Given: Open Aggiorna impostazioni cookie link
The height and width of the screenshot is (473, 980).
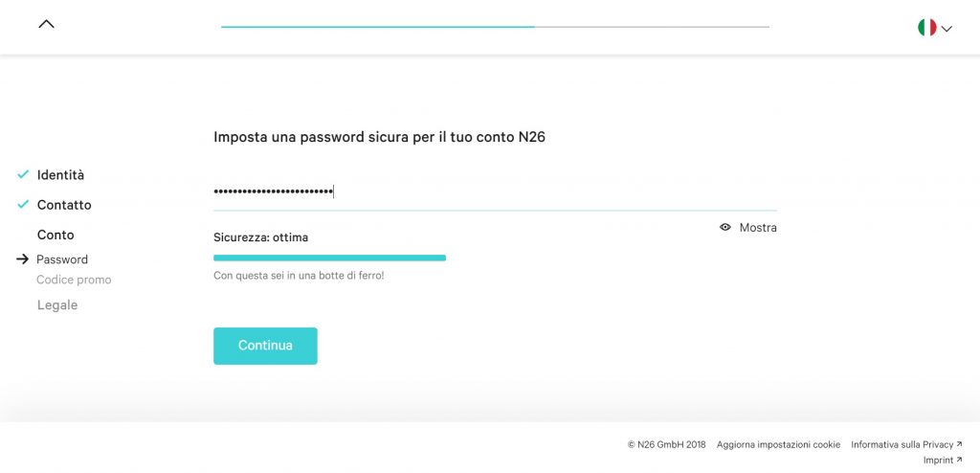Looking at the screenshot, I should click(778, 444).
